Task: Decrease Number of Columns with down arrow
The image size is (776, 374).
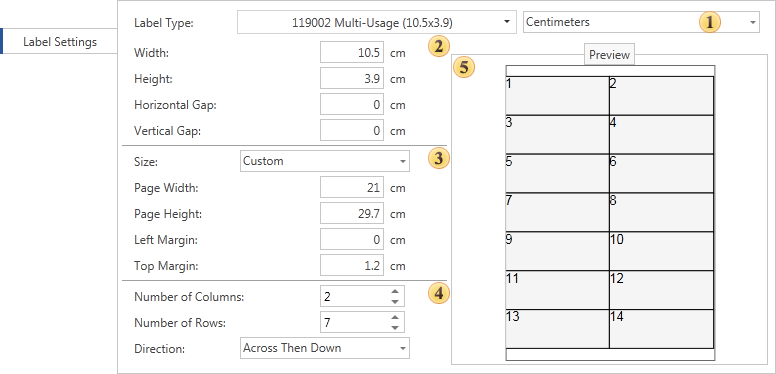Action: pos(395,301)
